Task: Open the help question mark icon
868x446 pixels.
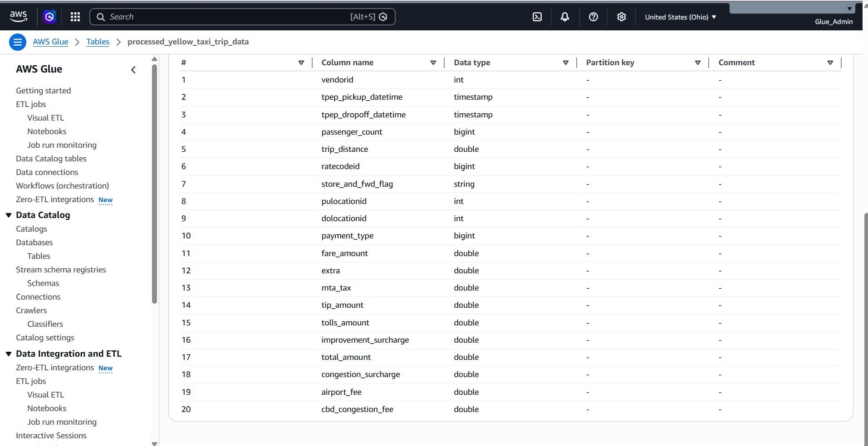Action: [x=593, y=17]
